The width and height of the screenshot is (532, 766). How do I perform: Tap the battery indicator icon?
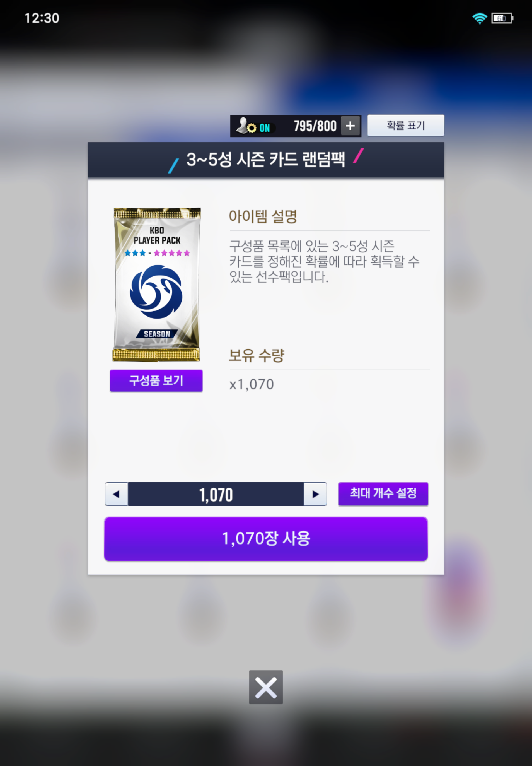[x=502, y=18]
